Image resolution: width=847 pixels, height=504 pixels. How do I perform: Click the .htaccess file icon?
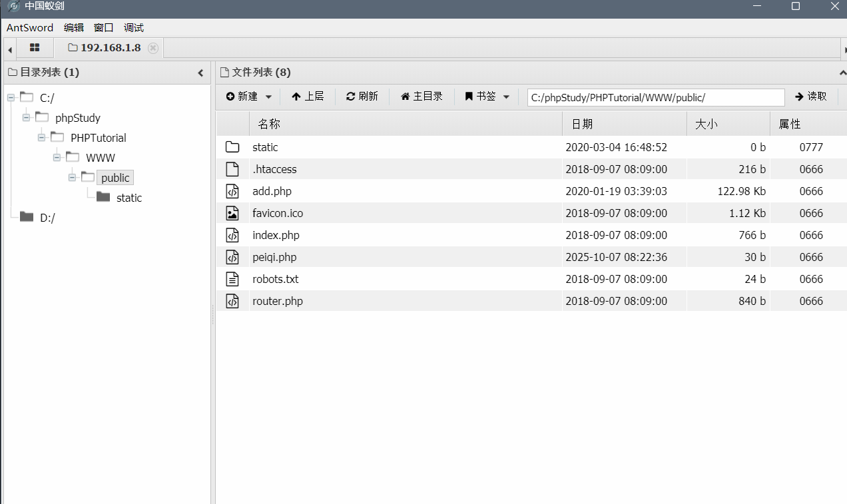click(x=232, y=169)
